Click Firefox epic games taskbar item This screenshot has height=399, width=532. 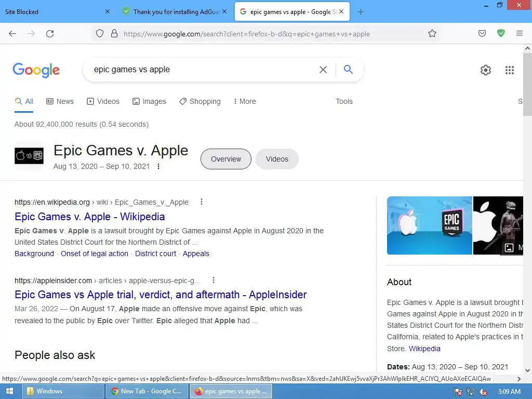coord(231,391)
